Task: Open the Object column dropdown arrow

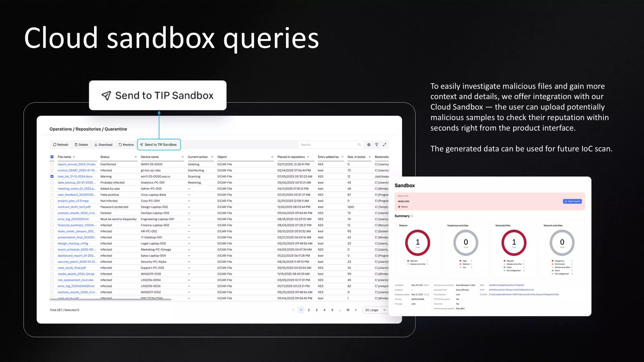Action: (272, 157)
